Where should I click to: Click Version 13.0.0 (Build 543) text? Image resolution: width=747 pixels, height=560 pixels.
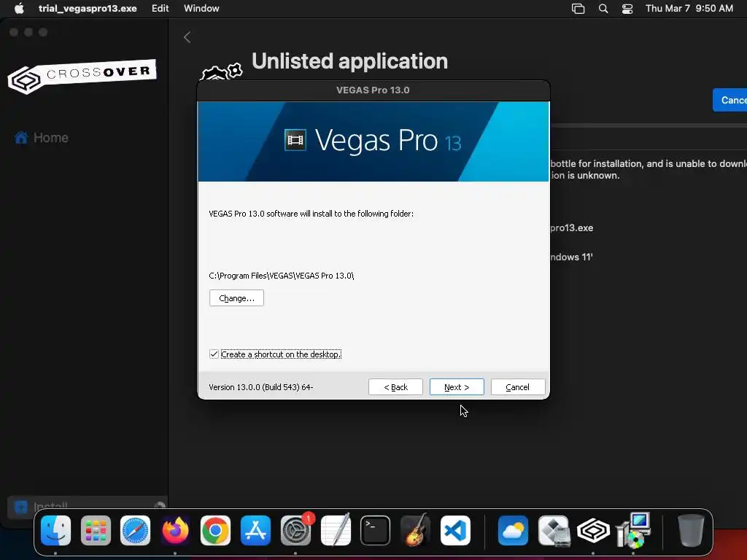point(260,387)
